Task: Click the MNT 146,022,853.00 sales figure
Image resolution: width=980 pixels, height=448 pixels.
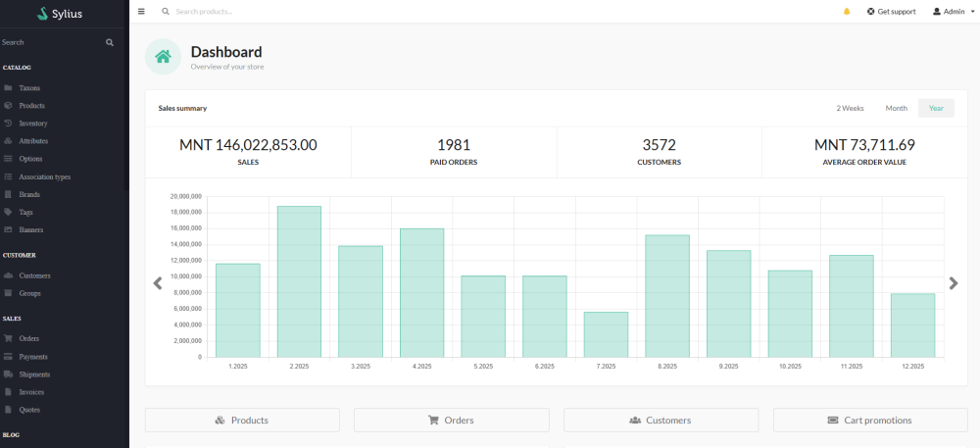Action: coord(248,145)
